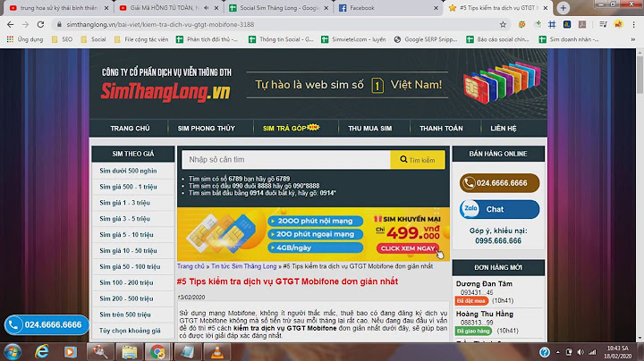The height and width of the screenshot is (361, 644).
Task: Click the browser back arrow
Action: [x=10, y=25]
